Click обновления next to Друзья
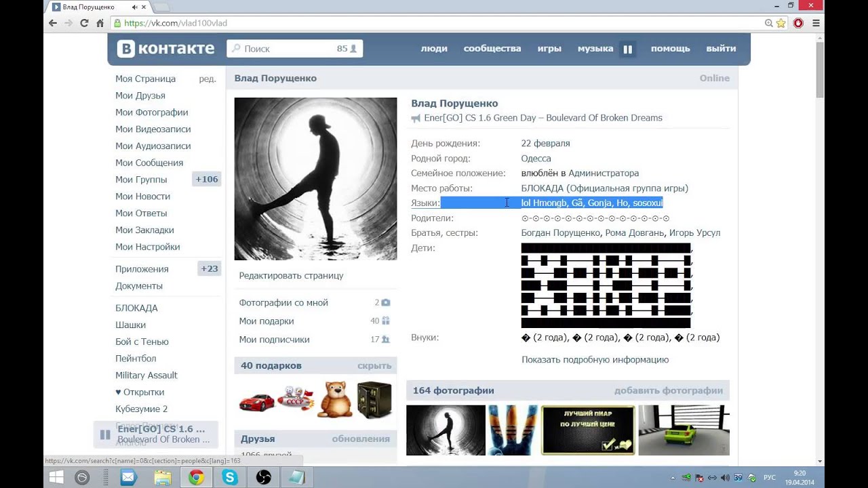Viewport: 868px width, 488px height. pos(361,439)
